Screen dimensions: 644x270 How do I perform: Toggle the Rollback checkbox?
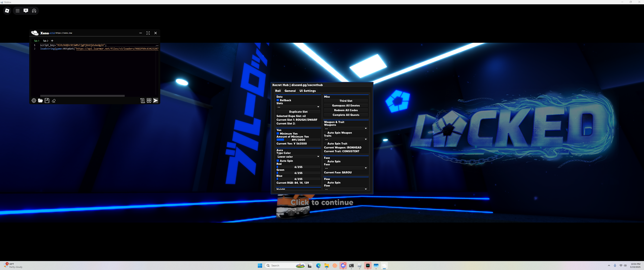(277, 100)
